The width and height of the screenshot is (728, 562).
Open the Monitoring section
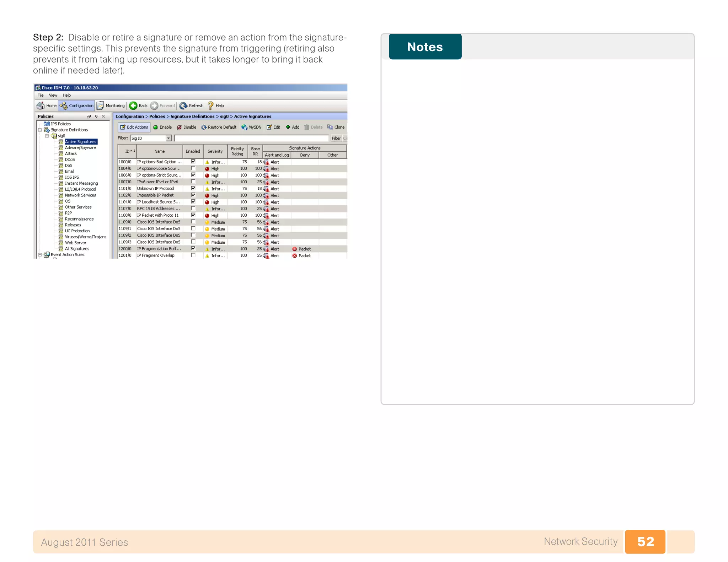click(x=111, y=106)
